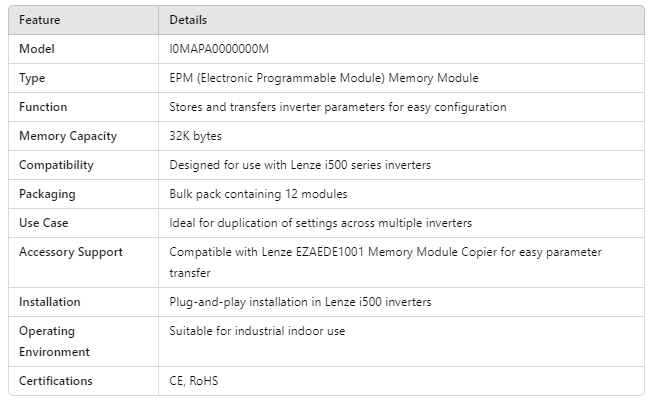
Task: Select the EPM Memory Module description text
Action: [323, 78]
